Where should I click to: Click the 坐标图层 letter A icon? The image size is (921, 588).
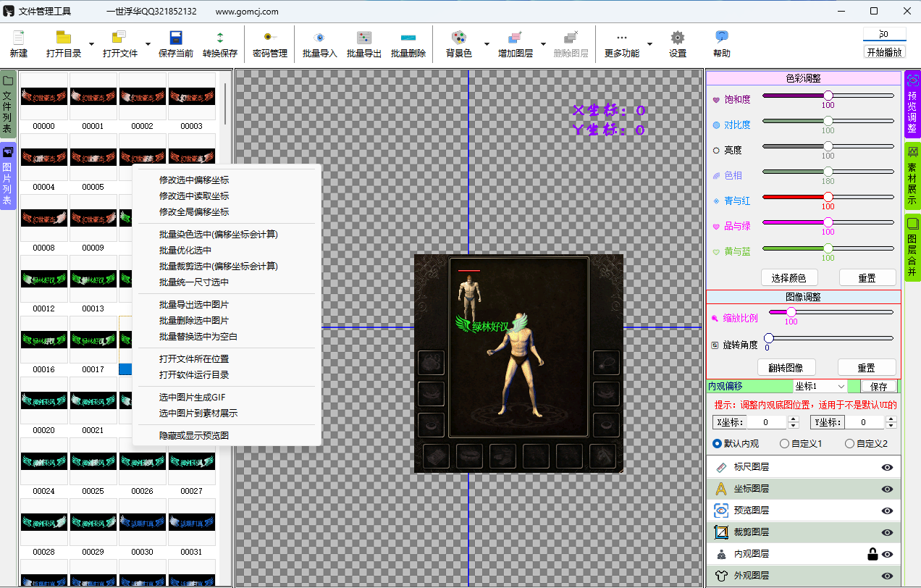pyautogui.click(x=721, y=489)
